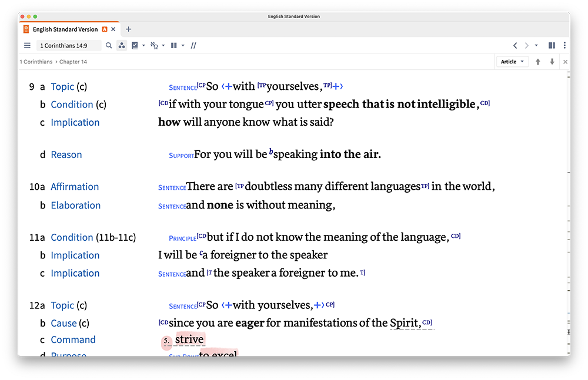Click the Cause label in verse 12b
Screen dimensions: 588x380
coord(64,324)
